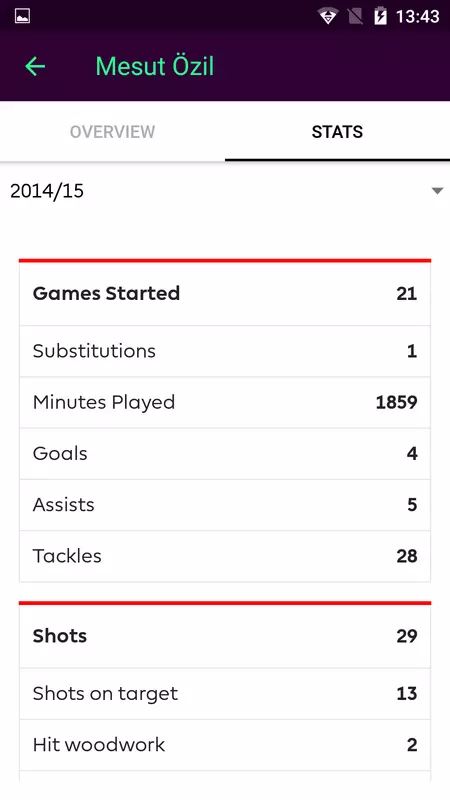Screen dimensions: 450x800
Task: Select the 2014/15 season selector
Action: coord(225,191)
